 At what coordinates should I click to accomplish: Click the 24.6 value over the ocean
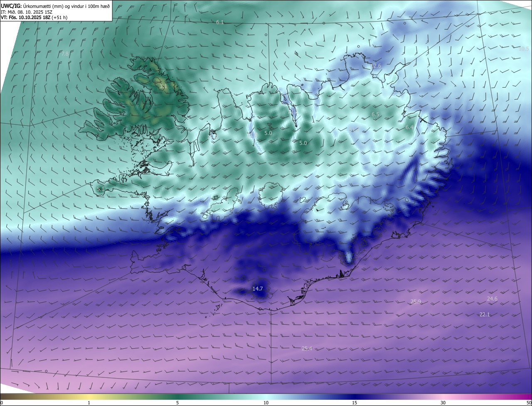pyautogui.click(x=492, y=298)
